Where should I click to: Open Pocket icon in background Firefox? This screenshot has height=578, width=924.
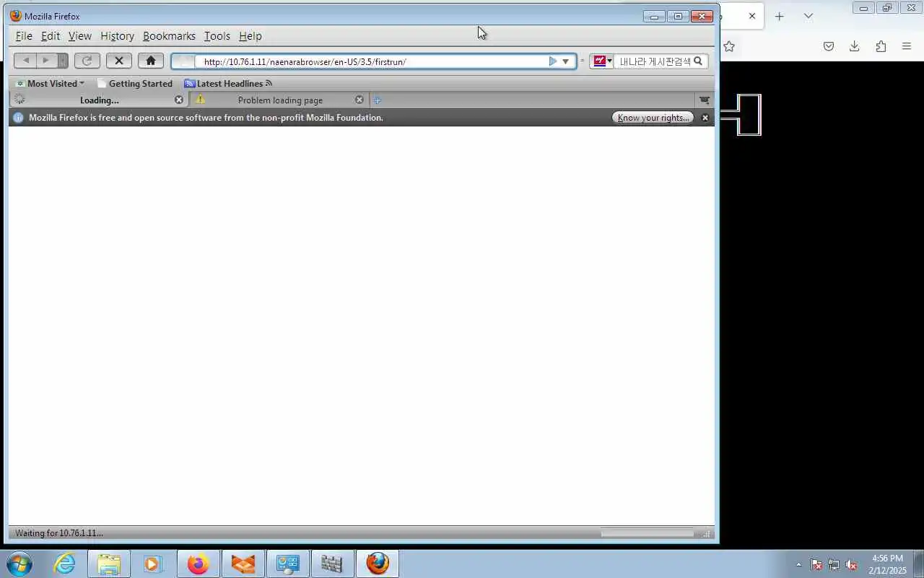point(829,46)
